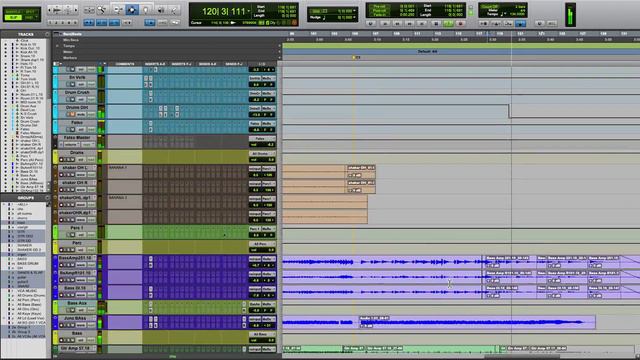Open the Tracks list menu icon
Image resolution: width=640 pixels, height=360 pixels.
(47, 34)
